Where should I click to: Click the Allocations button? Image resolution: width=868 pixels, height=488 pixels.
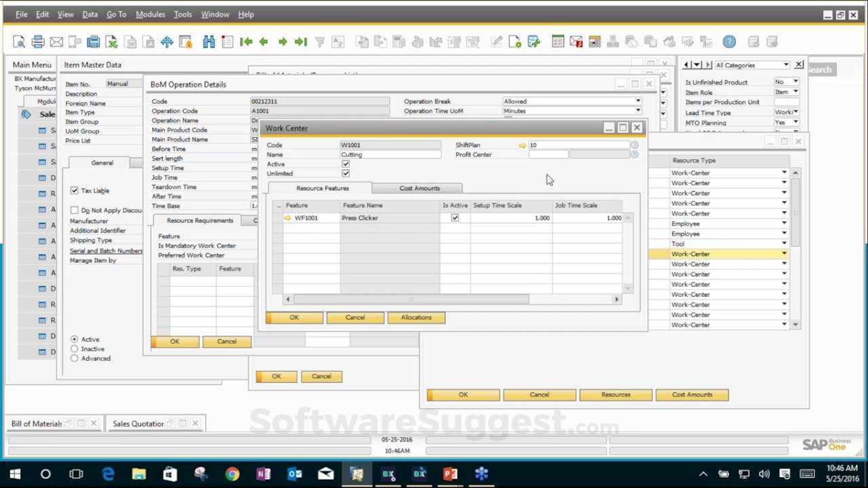[x=416, y=317]
